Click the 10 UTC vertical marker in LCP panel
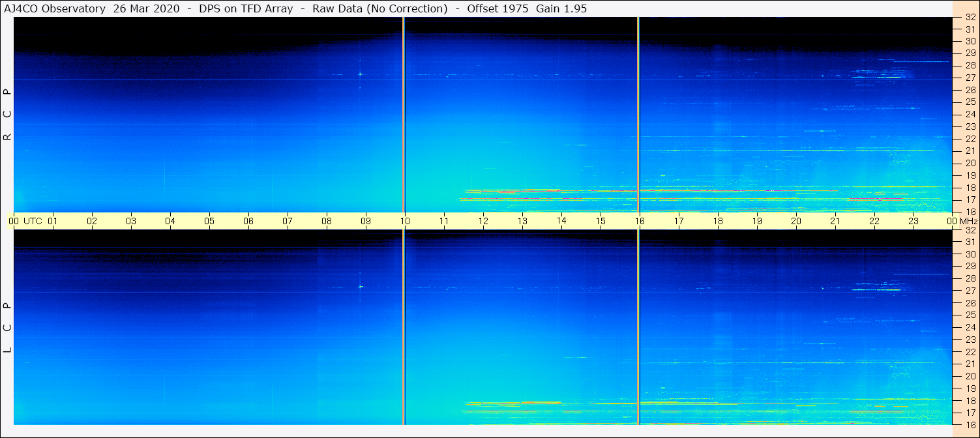 pos(404,327)
